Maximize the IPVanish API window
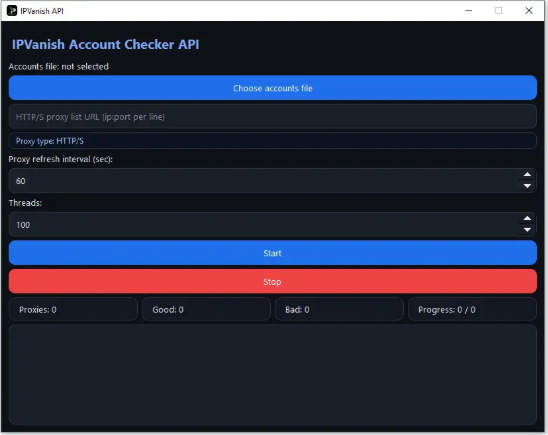This screenshot has height=435, width=548. pyautogui.click(x=499, y=10)
